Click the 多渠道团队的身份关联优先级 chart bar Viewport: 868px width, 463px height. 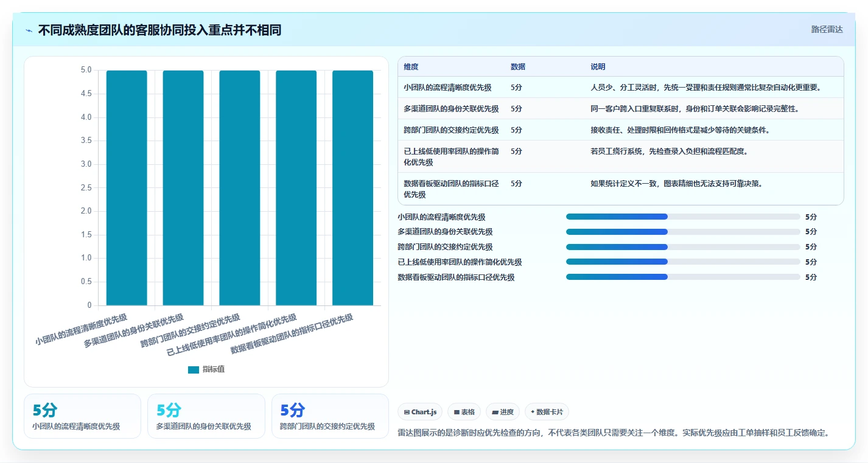[183, 188]
